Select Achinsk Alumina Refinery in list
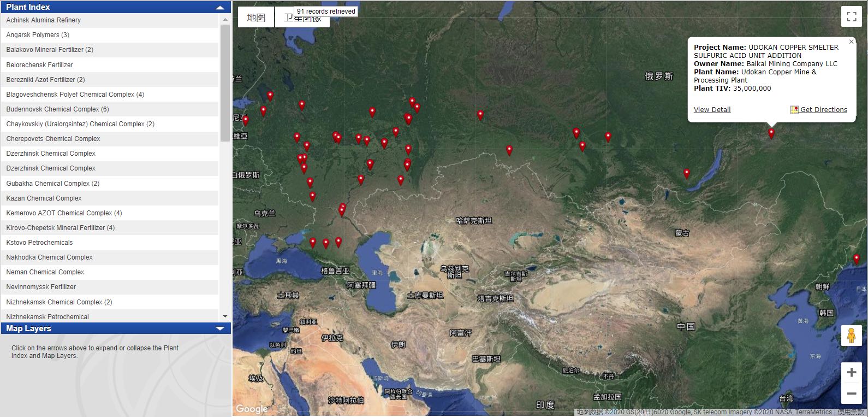Viewport: 868px width, 417px height. (x=44, y=20)
